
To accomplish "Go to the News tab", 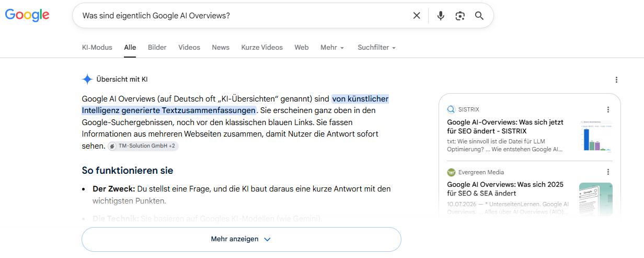I will click(x=221, y=47).
